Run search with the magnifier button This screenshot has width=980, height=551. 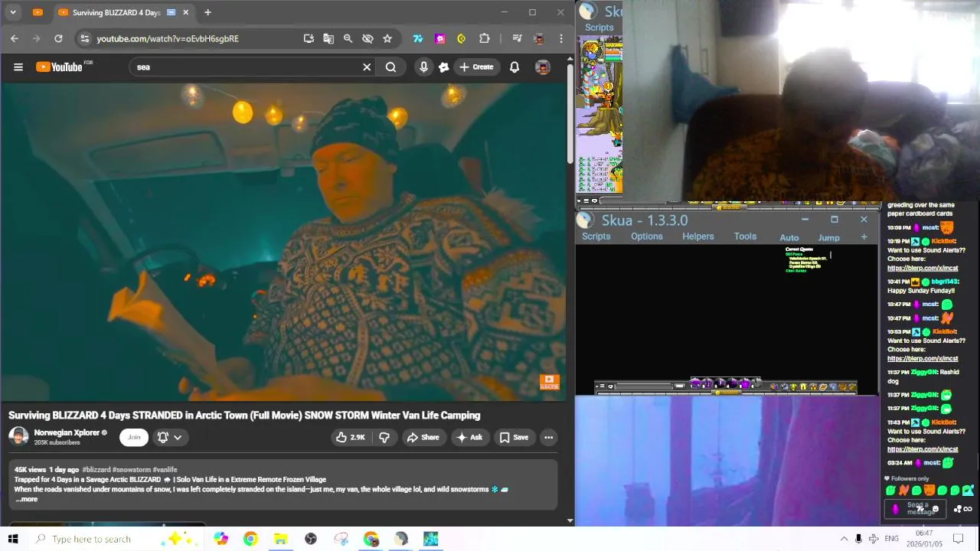tap(390, 67)
